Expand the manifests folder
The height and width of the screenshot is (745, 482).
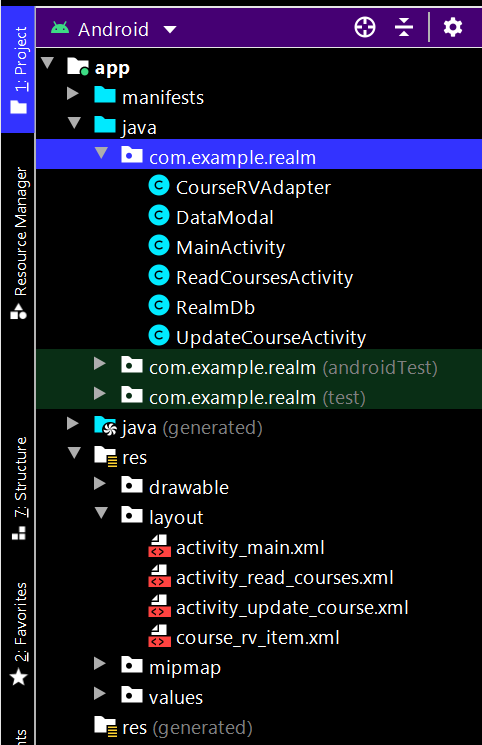(x=72, y=93)
